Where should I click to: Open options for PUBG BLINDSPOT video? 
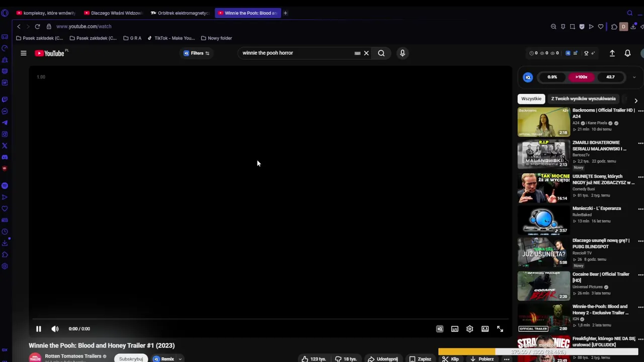(x=640, y=241)
